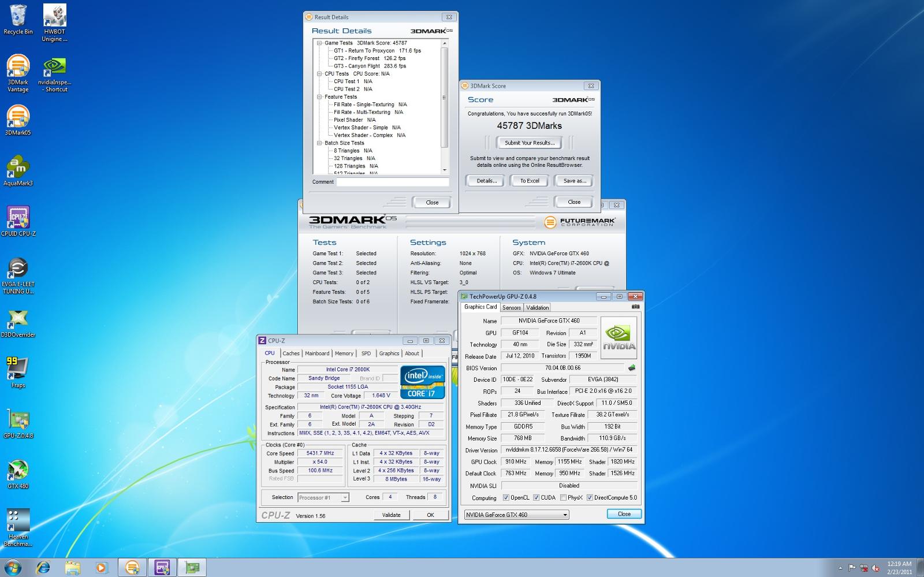Click Submit Your Results button
Screen dimensions: 924x577
pos(530,143)
